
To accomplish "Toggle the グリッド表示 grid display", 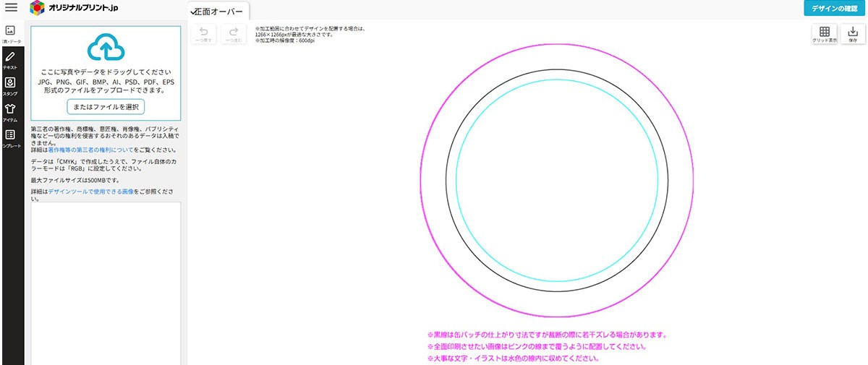I will tap(824, 35).
